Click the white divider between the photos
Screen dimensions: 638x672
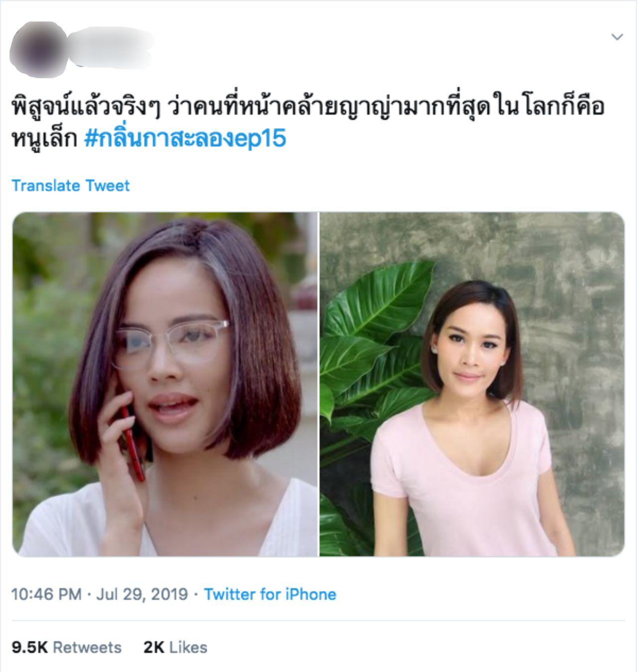point(319,384)
